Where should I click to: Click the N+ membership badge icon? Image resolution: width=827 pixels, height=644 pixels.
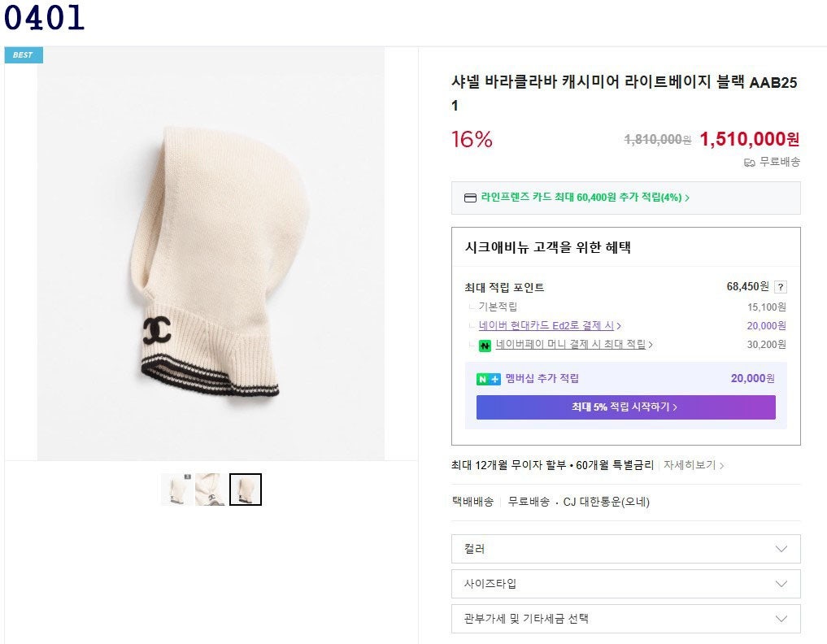[489, 379]
